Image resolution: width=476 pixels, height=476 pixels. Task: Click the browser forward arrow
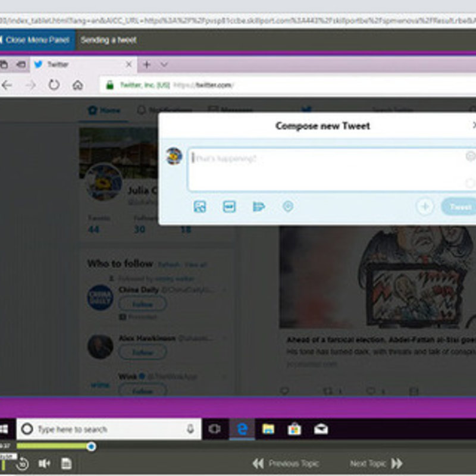pyautogui.click(x=30, y=85)
